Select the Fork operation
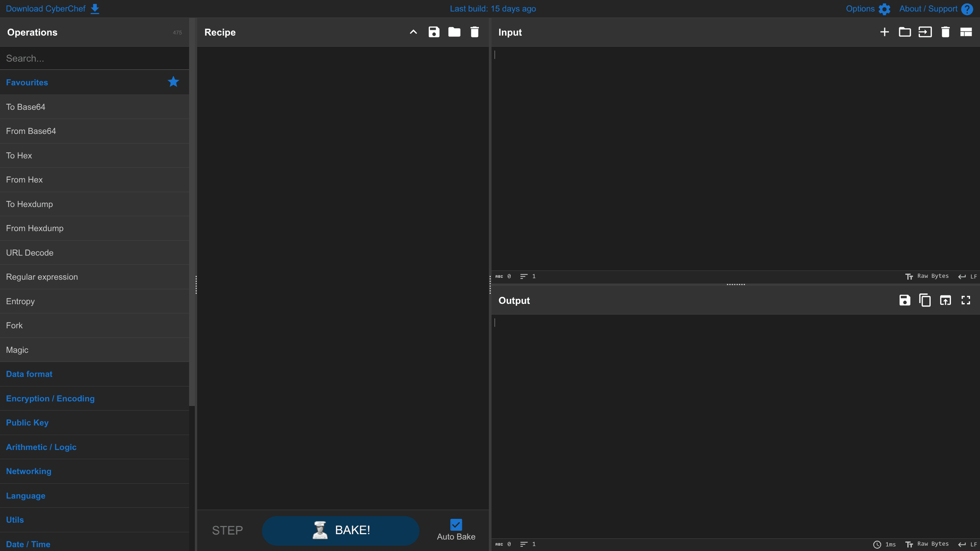Image resolution: width=980 pixels, height=551 pixels. (95, 326)
